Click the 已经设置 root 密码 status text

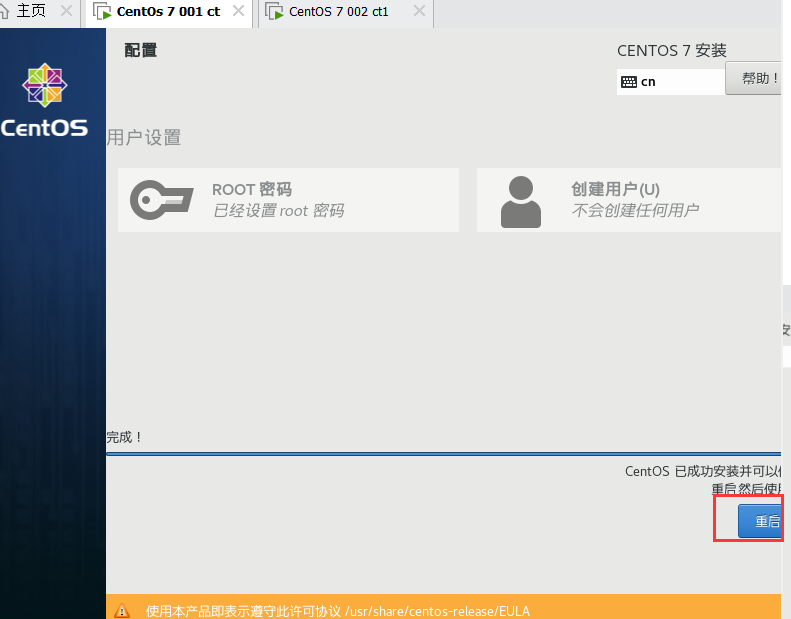[x=278, y=210]
